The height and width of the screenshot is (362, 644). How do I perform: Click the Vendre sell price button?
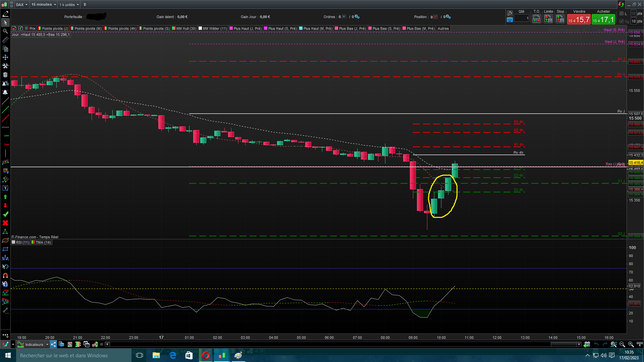click(x=579, y=20)
